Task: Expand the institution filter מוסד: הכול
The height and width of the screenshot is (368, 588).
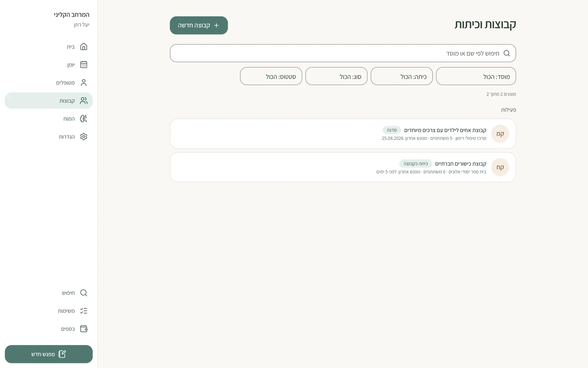Action: pos(476,76)
